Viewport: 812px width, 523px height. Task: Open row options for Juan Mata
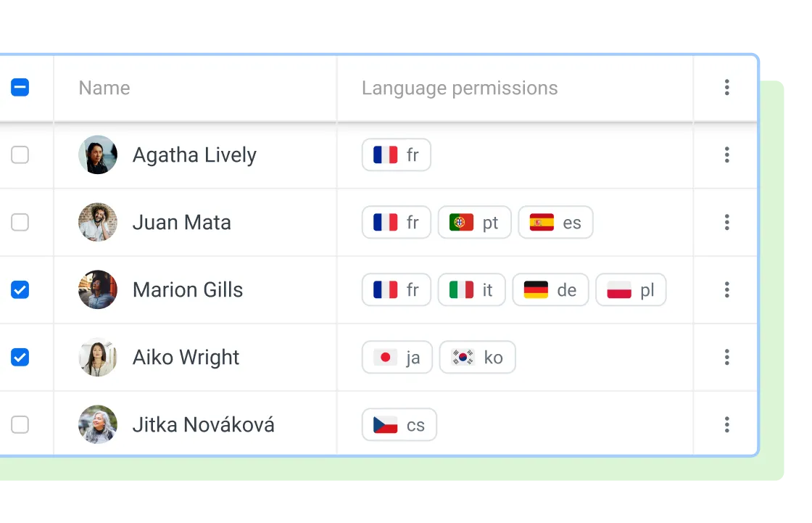[x=726, y=223]
